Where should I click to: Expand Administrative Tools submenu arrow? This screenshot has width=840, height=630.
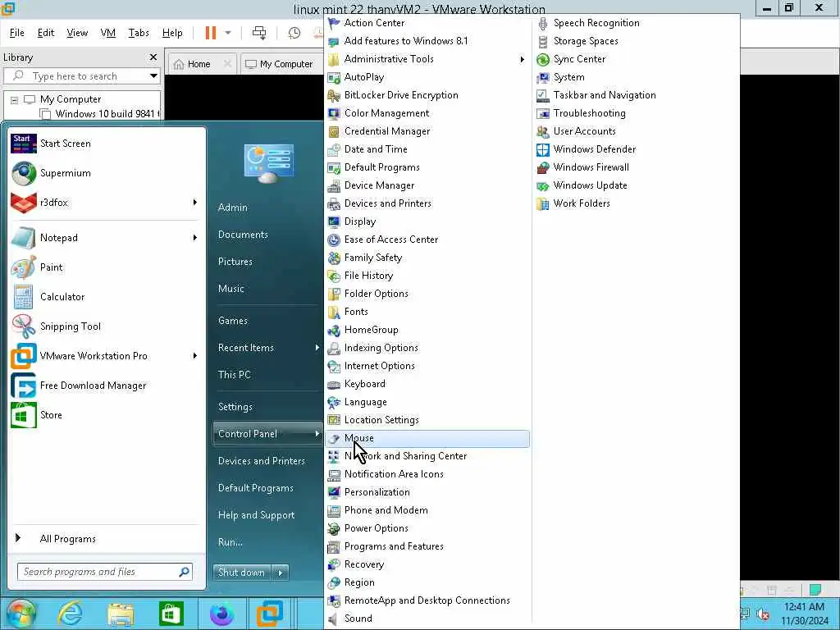point(522,59)
